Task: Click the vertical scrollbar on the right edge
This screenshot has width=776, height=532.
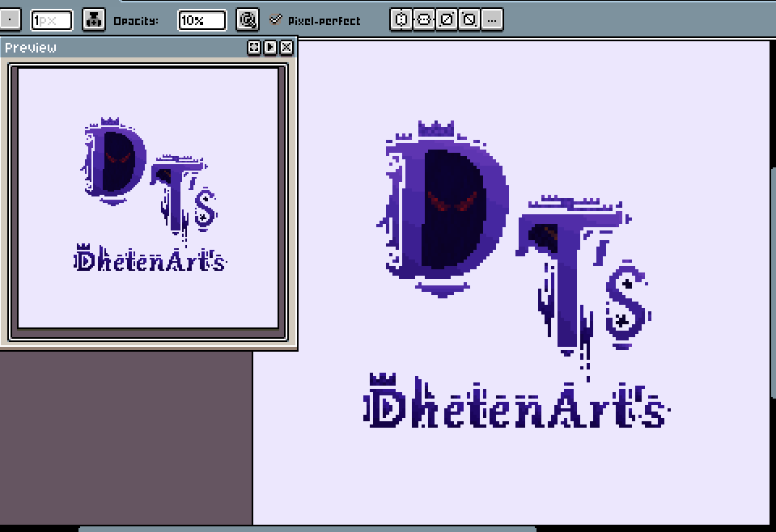Action: click(x=773, y=282)
